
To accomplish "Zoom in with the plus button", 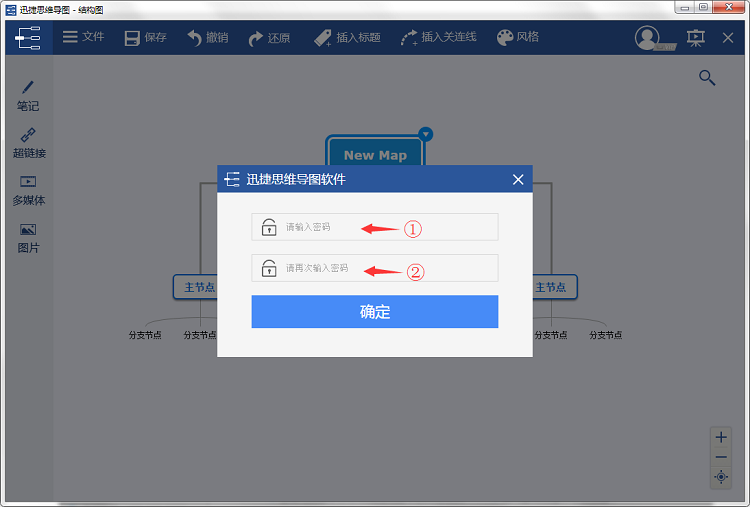I will (x=721, y=437).
